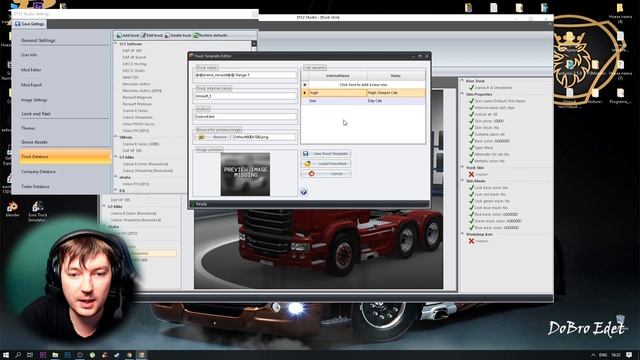Open the Mod Editor settings page
The width and height of the screenshot is (640, 360).
[31, 70]
